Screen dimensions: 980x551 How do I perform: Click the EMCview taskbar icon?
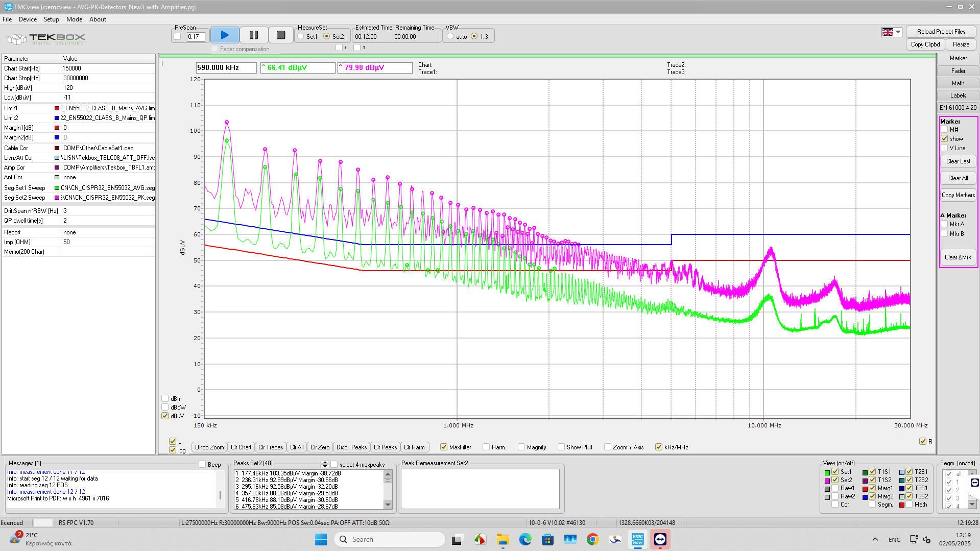pos(637,539)
